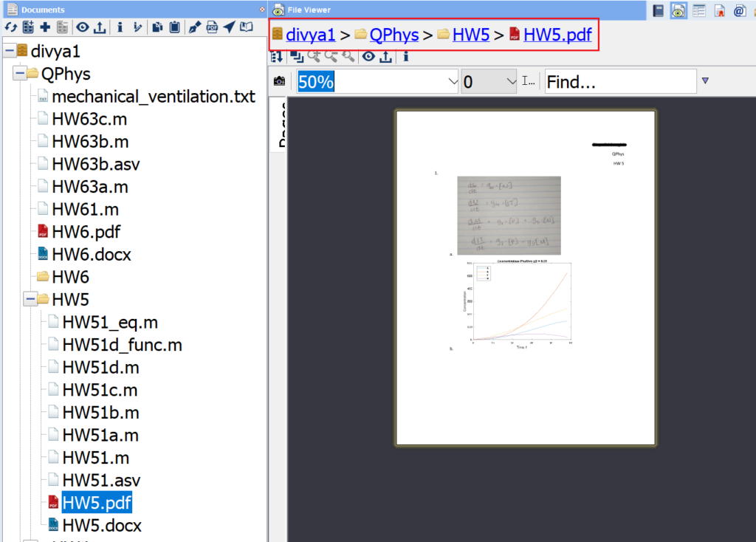Click the upload icon in File Viewer toolbar

click(386, 56)
